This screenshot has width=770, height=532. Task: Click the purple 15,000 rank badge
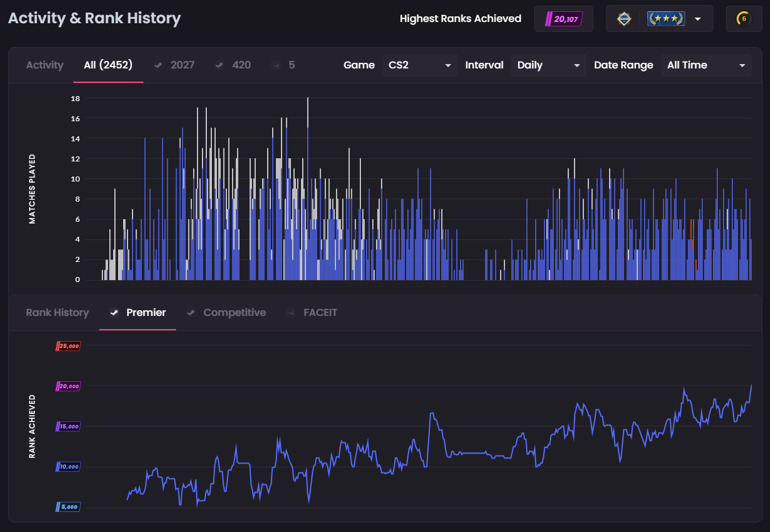click(x=68, y=426)
